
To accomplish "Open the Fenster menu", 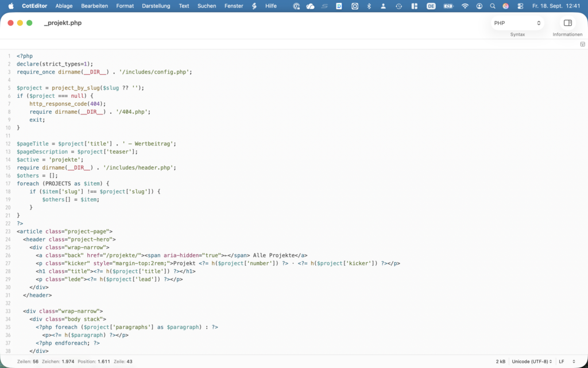I will tap(234, 6).
